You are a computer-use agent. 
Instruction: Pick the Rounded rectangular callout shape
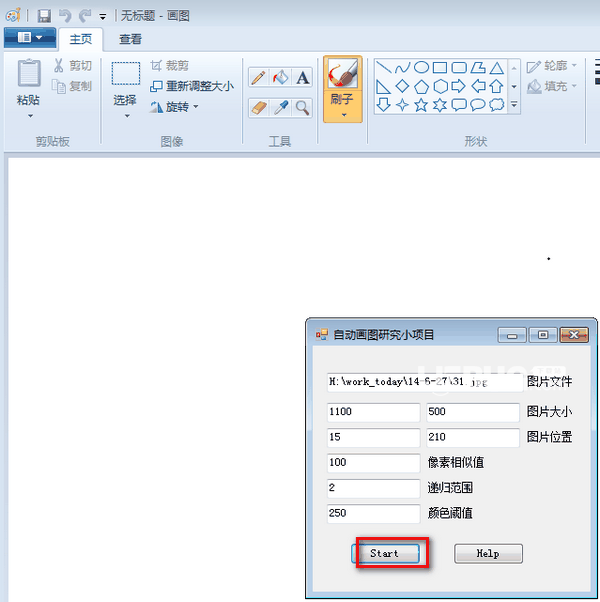(x=459, y=104)
